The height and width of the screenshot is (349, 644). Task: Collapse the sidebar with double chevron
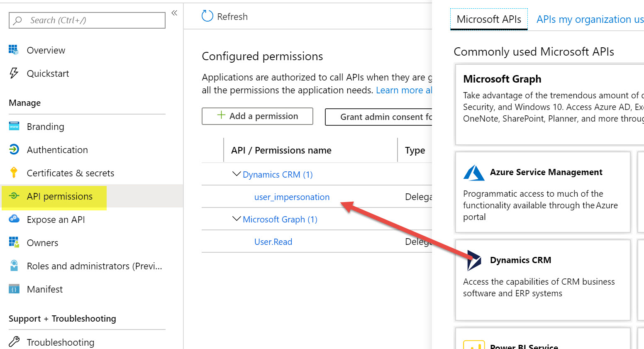pos(174,13)
